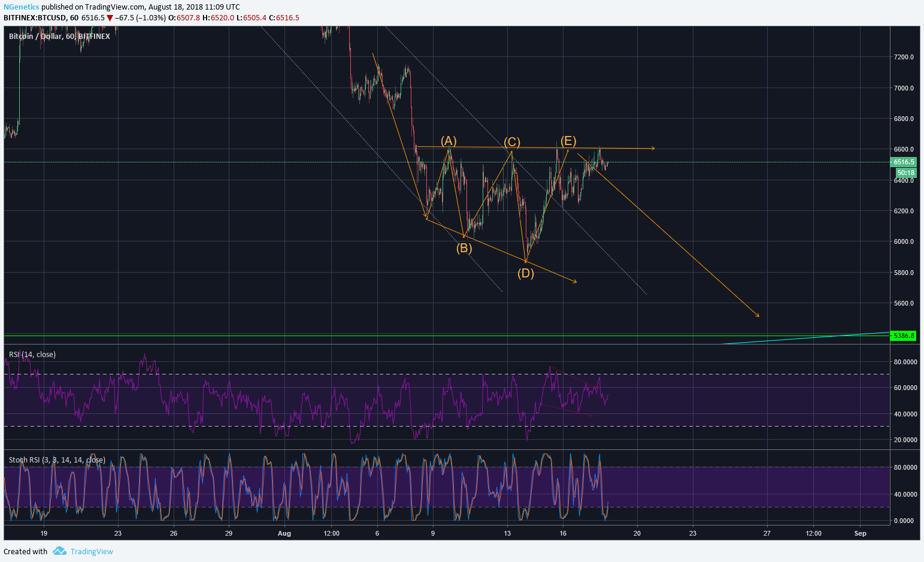Click the 6800.0 price axis label
Screen dimensions: 924x562
pos(904,119)
